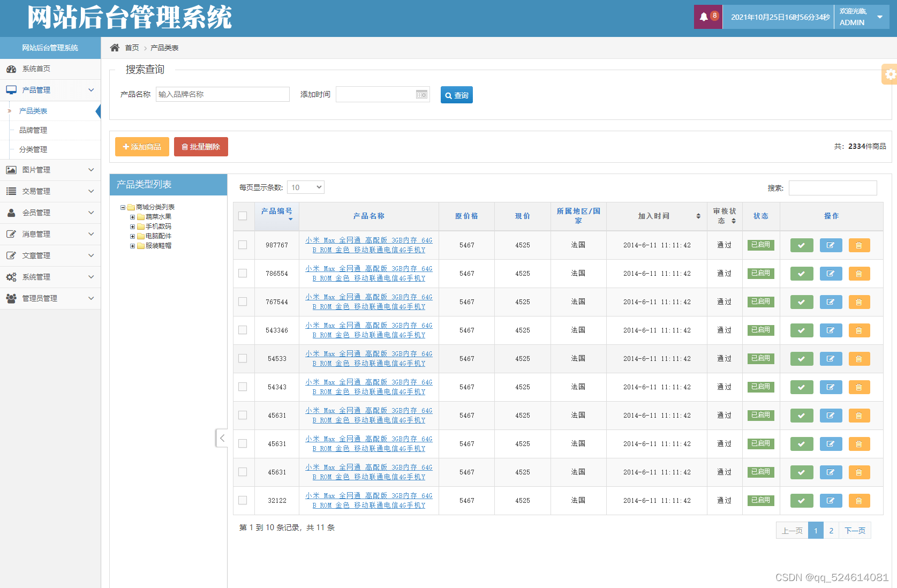The width and height of the screenshot is (897, 588).
Task: Delete product 987767 with orange trash icon
Action: pyautogui.click(x=859, y=245)
